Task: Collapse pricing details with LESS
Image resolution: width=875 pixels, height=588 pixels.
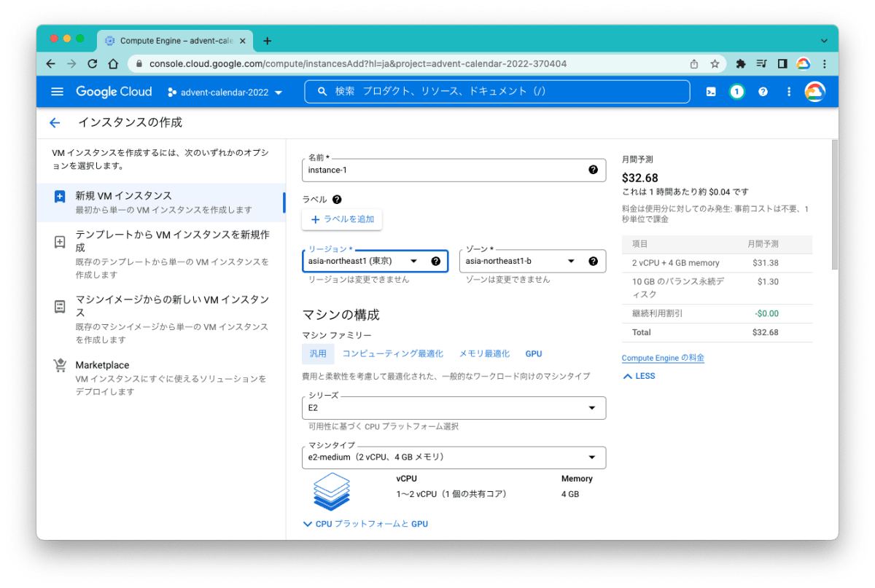Action: coord(639,376)
